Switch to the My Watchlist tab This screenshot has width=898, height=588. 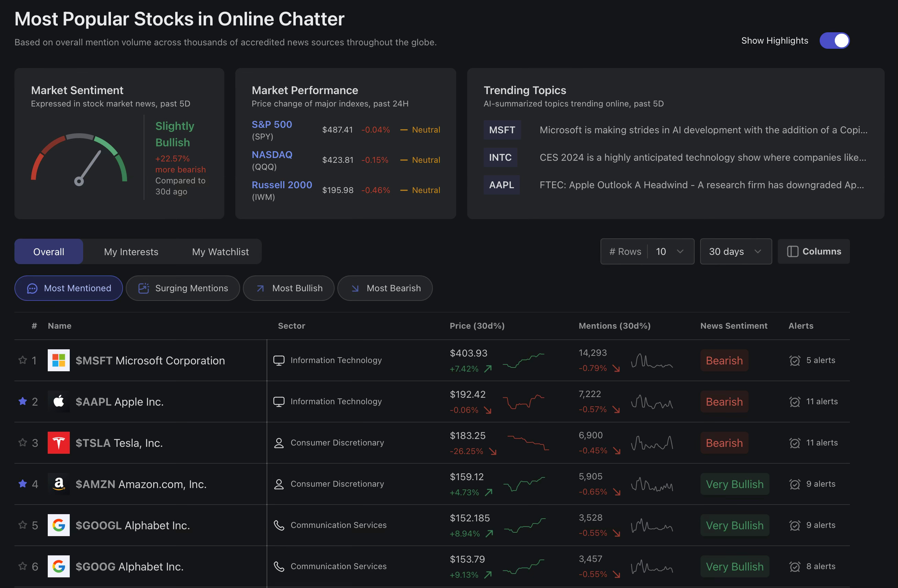(x=220, y=251)
